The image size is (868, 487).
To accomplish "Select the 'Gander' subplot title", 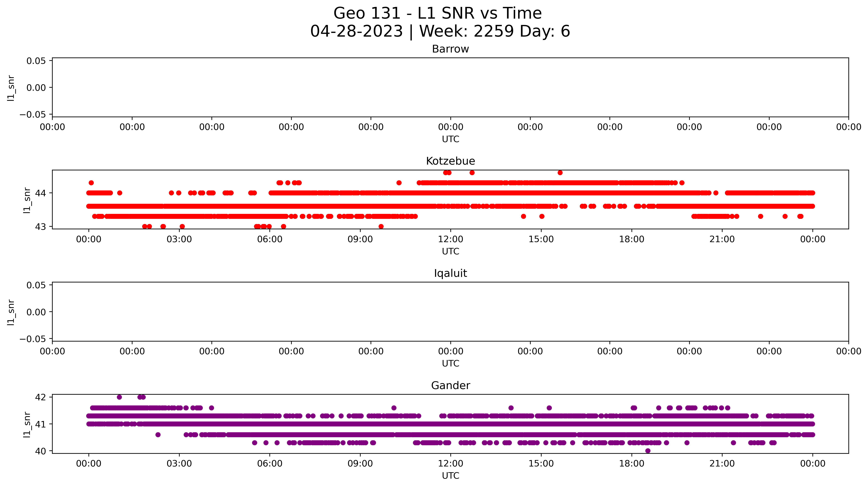I will [450, 386].
